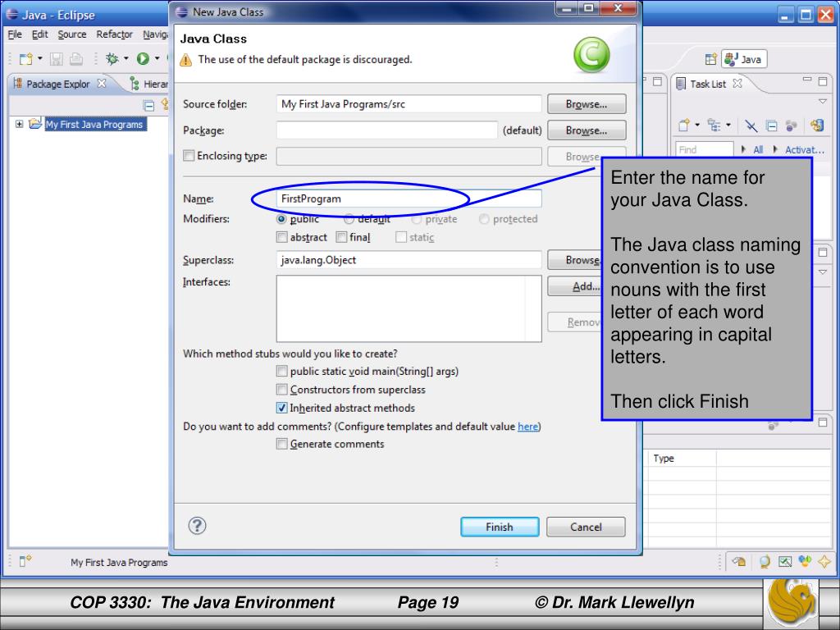Open the Source menu
The width and height of the screenshot is (840, 630).
(72, 34)
